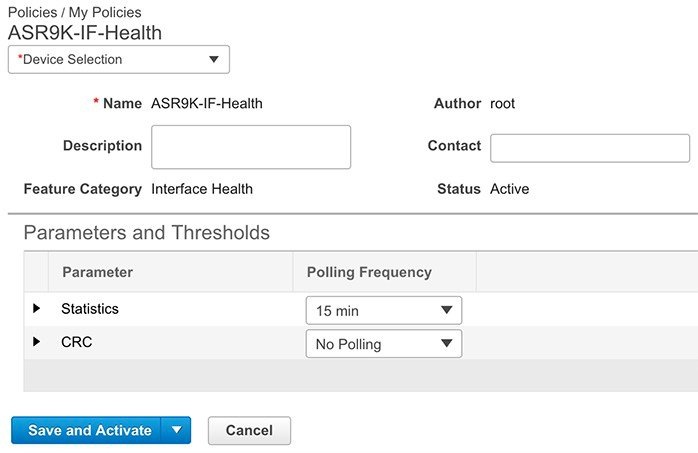
Task: Click the Parameter column header
Action: (97, 272)
